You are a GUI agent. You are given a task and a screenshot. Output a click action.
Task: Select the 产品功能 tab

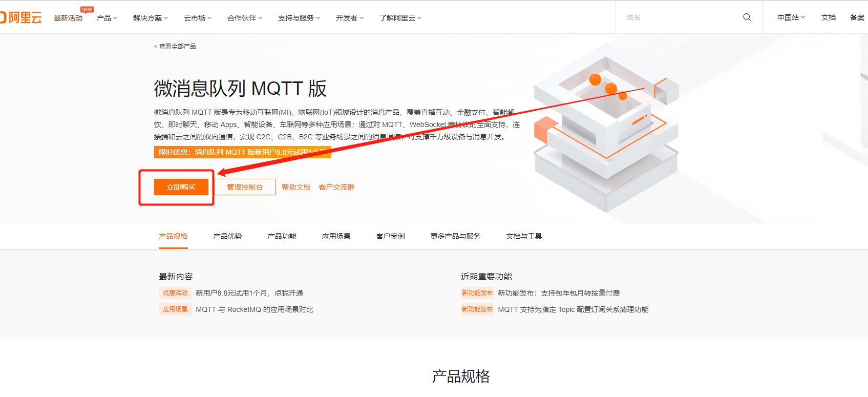coord(282,236)
